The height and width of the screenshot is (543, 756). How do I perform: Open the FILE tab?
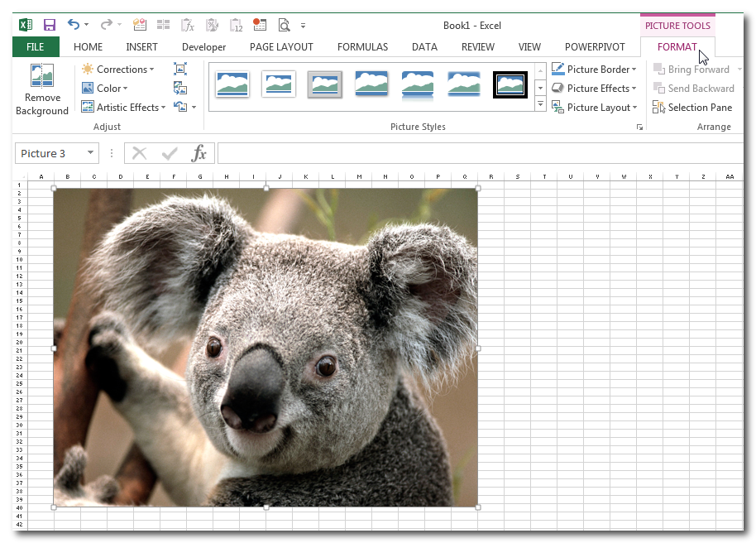36,47
